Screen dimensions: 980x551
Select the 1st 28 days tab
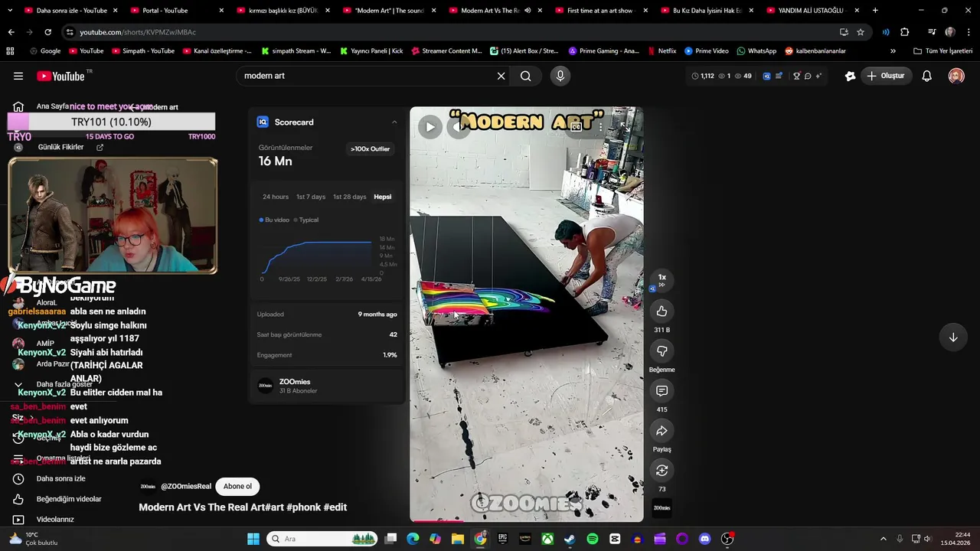[349, 197]
